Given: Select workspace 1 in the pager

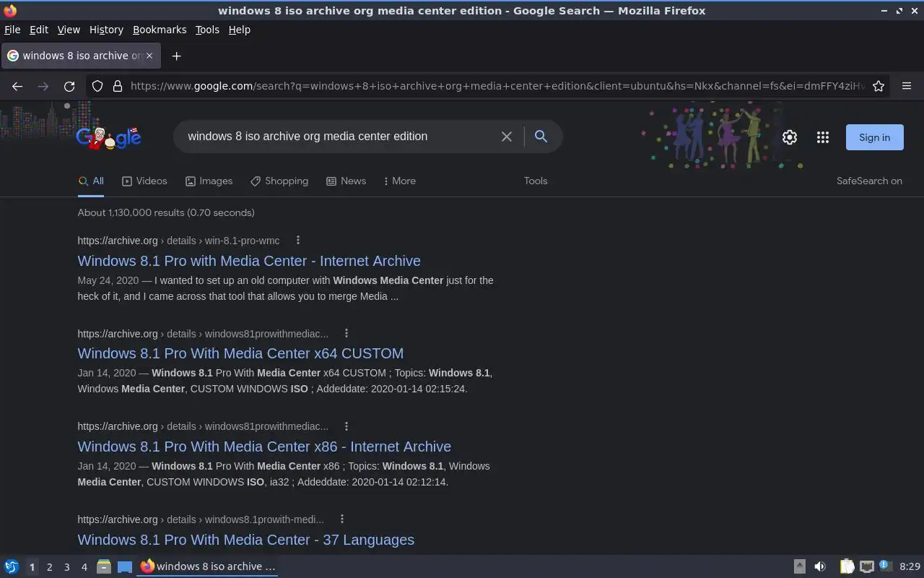Looking at the screenshot, I should click(x=32, y=567).
